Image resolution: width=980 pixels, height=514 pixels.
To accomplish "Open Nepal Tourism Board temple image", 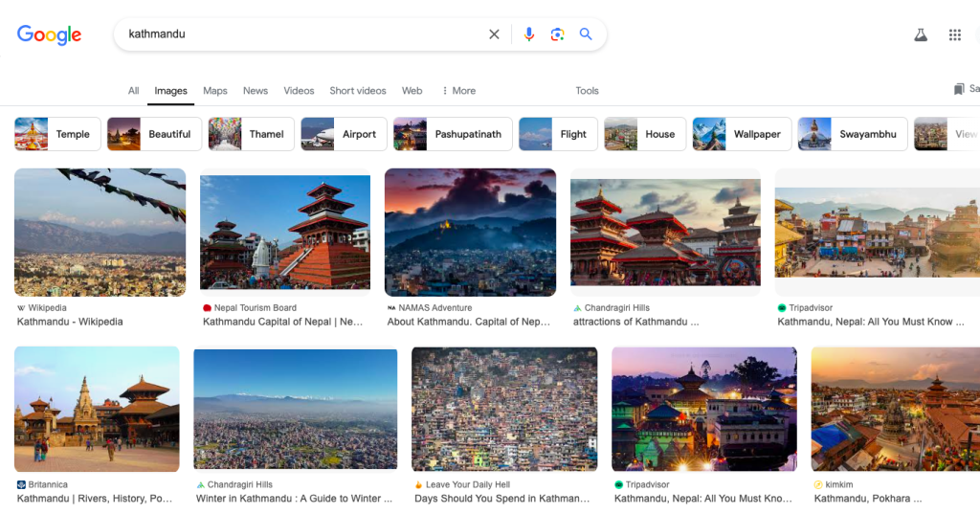I will pos(285,232).
